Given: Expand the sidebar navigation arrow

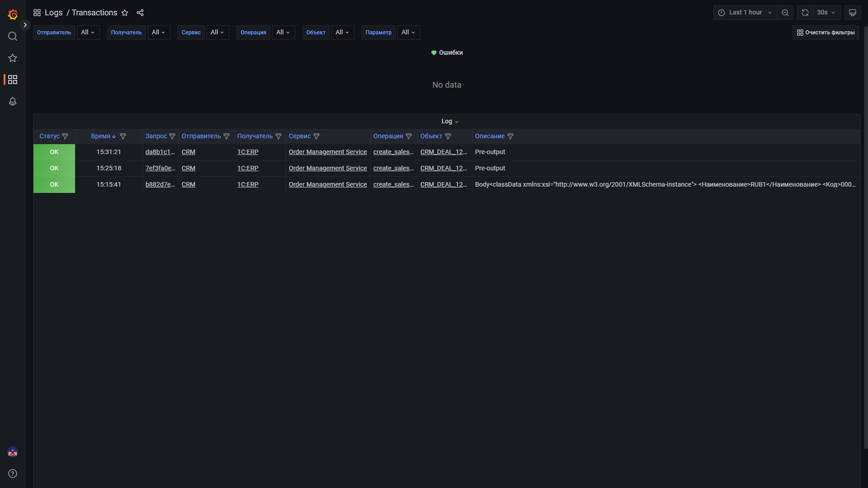Looking at the screenshot, I should pos(25,25).
